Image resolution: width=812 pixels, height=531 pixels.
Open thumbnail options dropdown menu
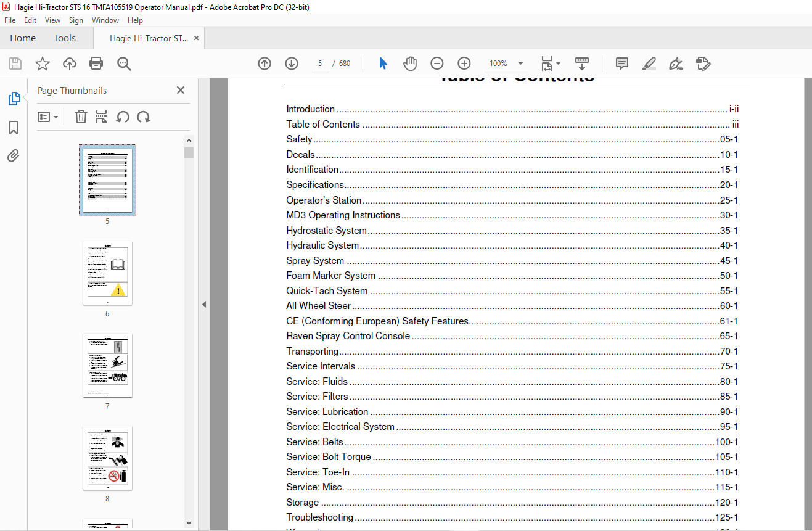click(x=47, y=117)
